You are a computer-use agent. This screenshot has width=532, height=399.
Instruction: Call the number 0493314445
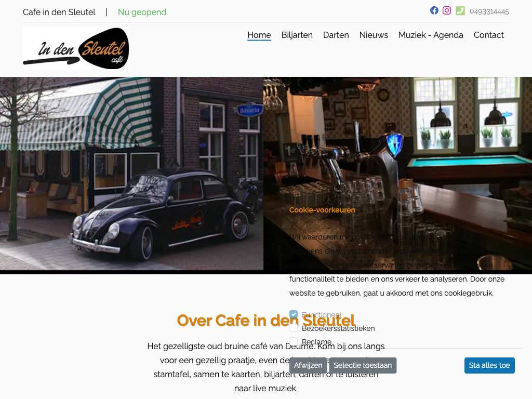(489, 12)
